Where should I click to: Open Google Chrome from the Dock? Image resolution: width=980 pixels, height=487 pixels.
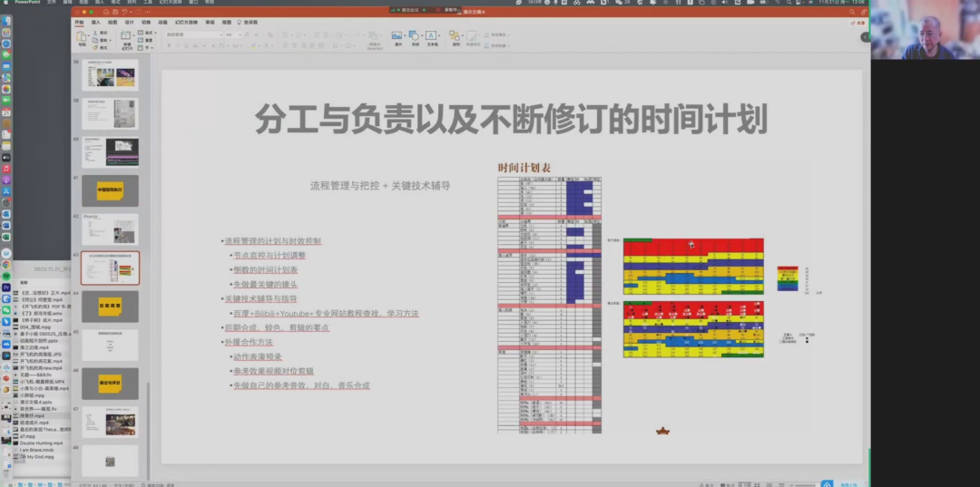(x=6, y=264)
